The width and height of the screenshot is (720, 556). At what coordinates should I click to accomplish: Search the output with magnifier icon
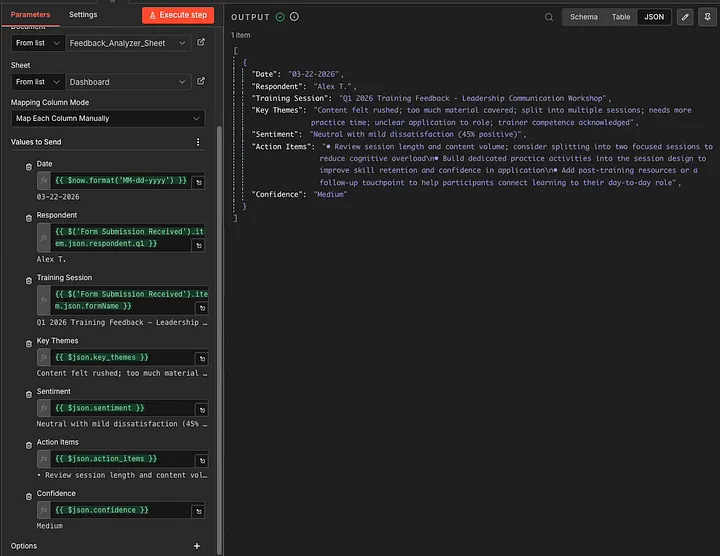549,17
